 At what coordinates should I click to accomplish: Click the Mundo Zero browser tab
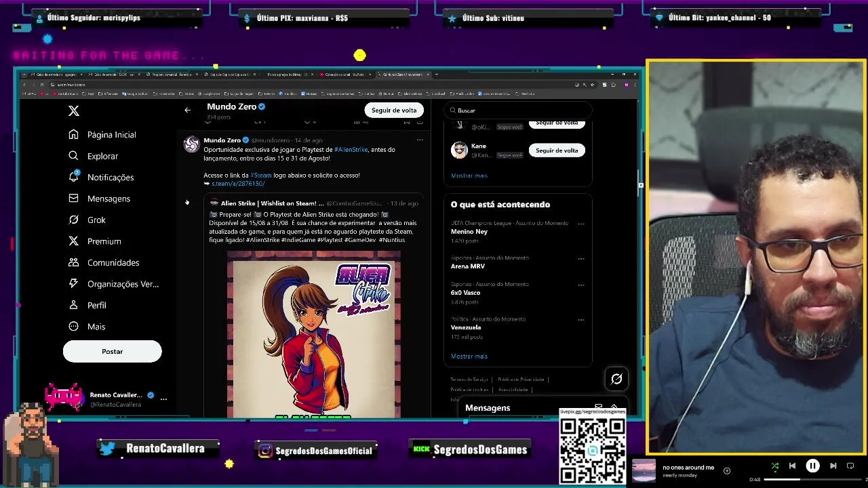tap(402, 75)
